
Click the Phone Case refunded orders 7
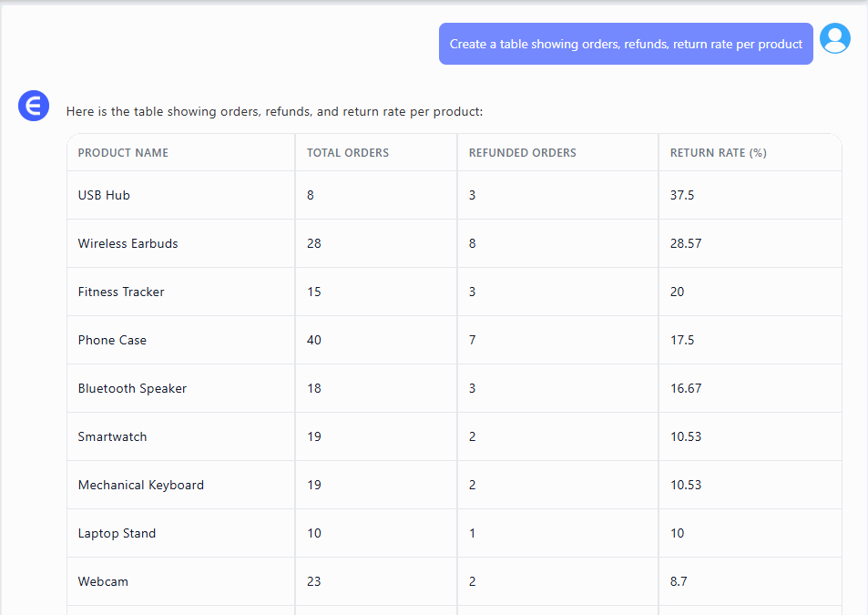472,340
